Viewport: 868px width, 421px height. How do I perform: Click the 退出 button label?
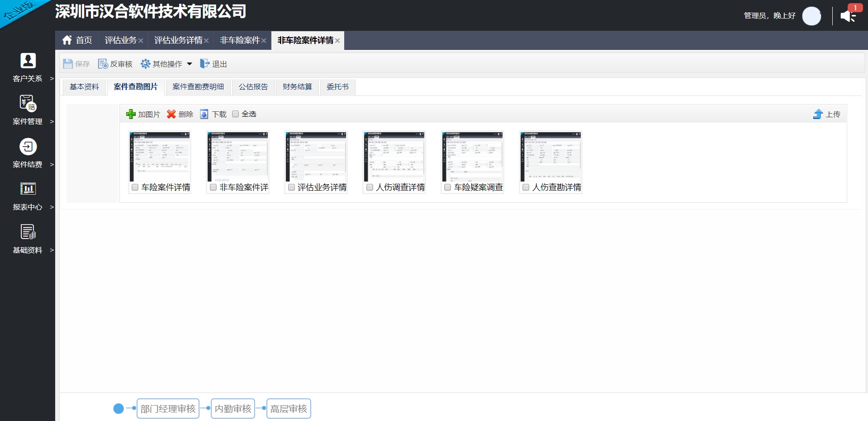click(x=219, y=64)
